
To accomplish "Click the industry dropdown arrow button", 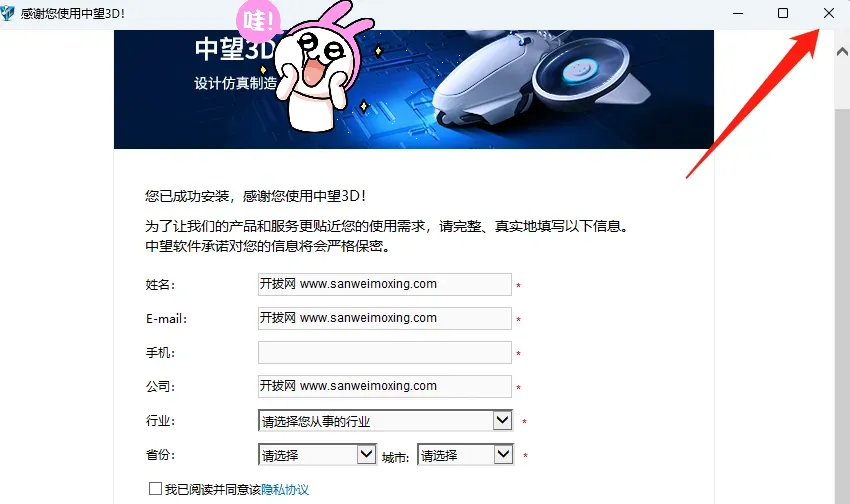I will pos(503,421).
